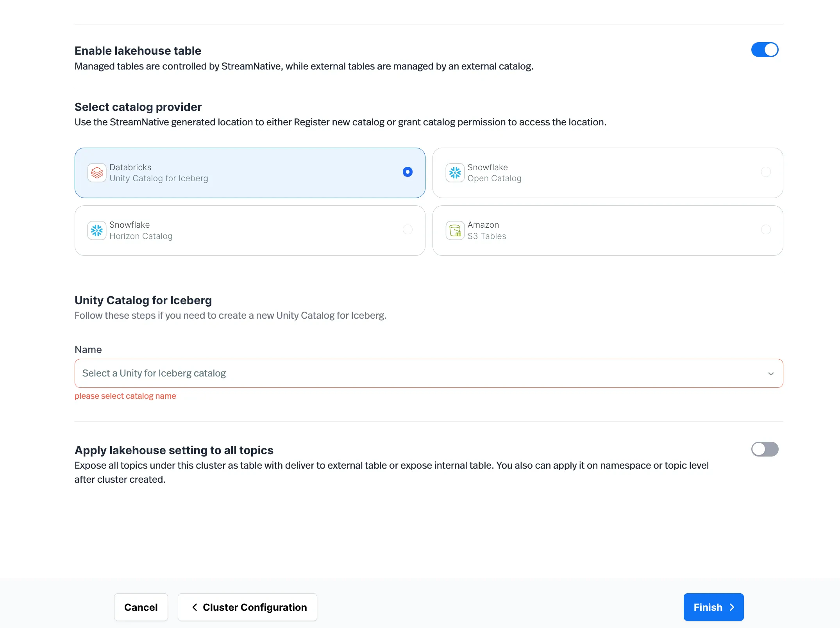Click the 'Unity Catalog for Iceberg' card subtitle
This screenshot has height=628, width=840.
tap(159, 178)
